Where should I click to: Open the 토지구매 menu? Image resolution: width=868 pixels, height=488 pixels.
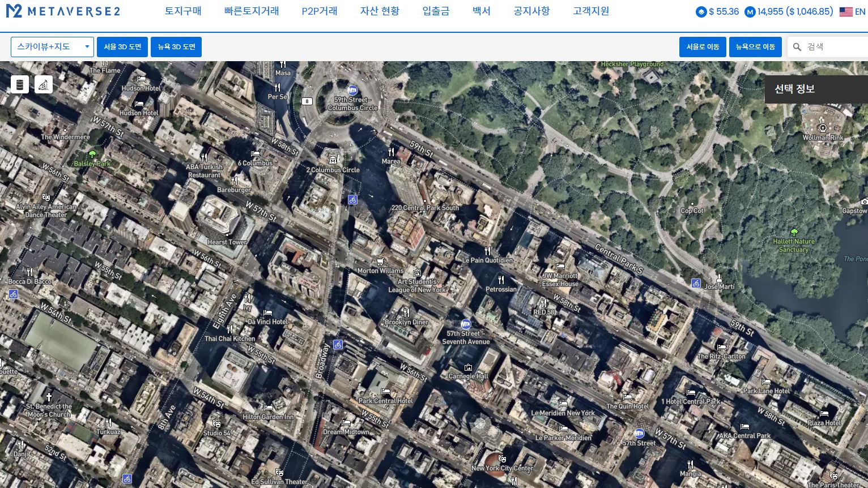coord(183,11)
